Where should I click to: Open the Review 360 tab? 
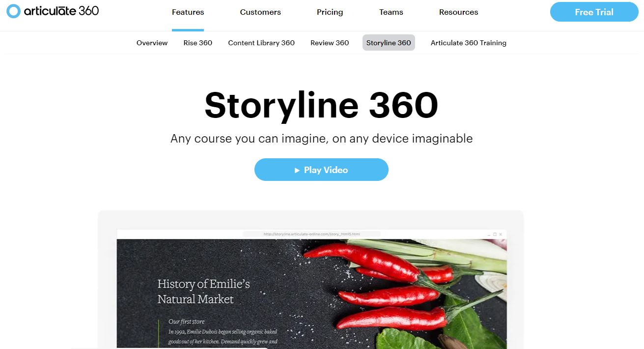(x=330, y=43)
